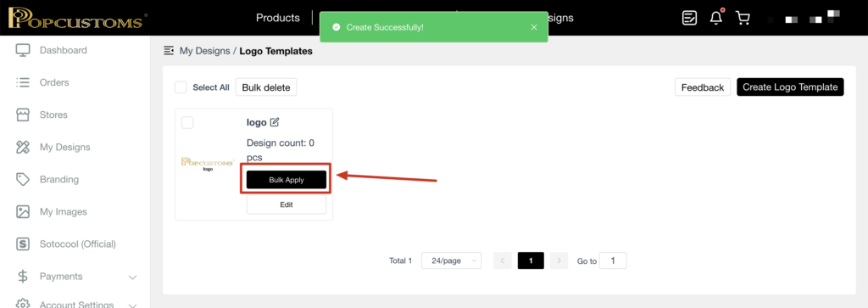868x308 pixels.
Task: Click Create Logo Template button
Action: point(790,87)
